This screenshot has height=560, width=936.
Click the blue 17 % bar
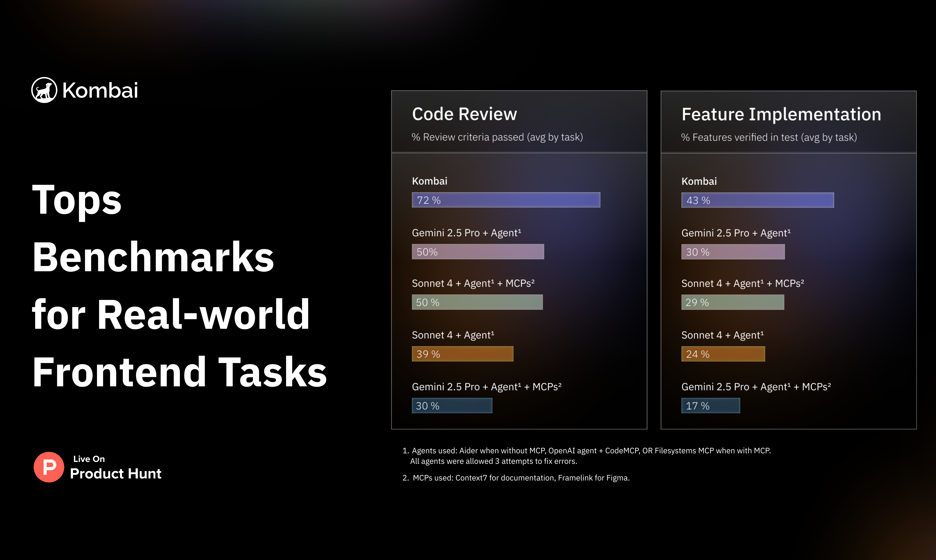tap(711, 406)
